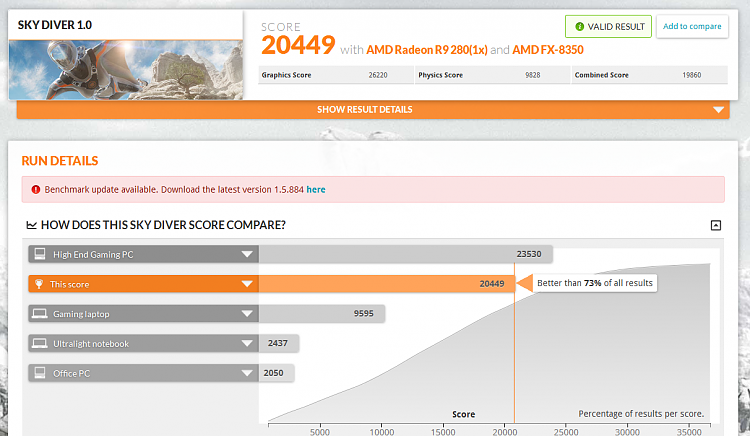Open Show Result Details arrow on orange bar
This screenshot has width=750, height=436.
coord(718,110)
